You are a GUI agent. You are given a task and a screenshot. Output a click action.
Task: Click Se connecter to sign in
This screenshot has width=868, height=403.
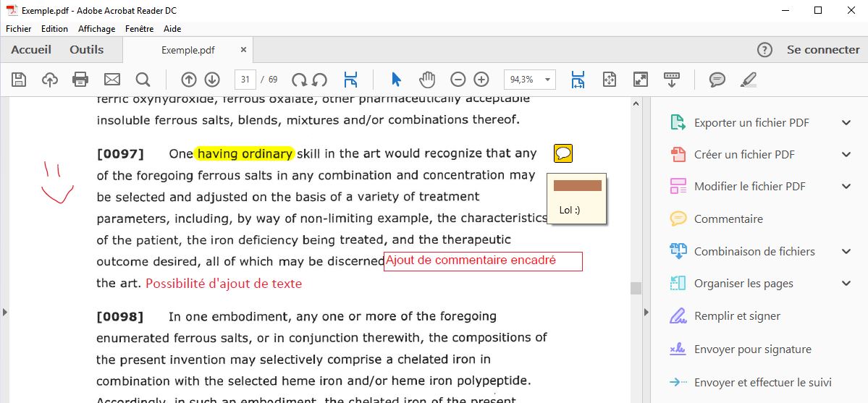pyautogui.click(x=823, y=50)
